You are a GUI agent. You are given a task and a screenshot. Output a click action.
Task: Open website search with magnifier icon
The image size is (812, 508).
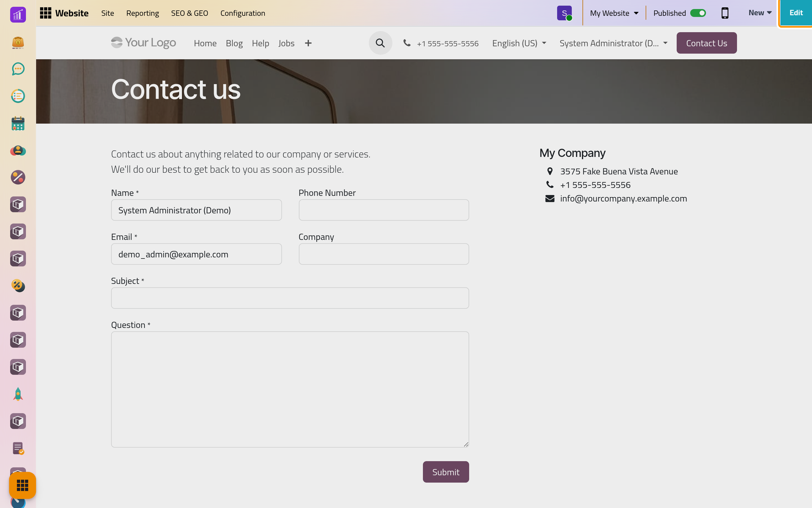(380, 43)
